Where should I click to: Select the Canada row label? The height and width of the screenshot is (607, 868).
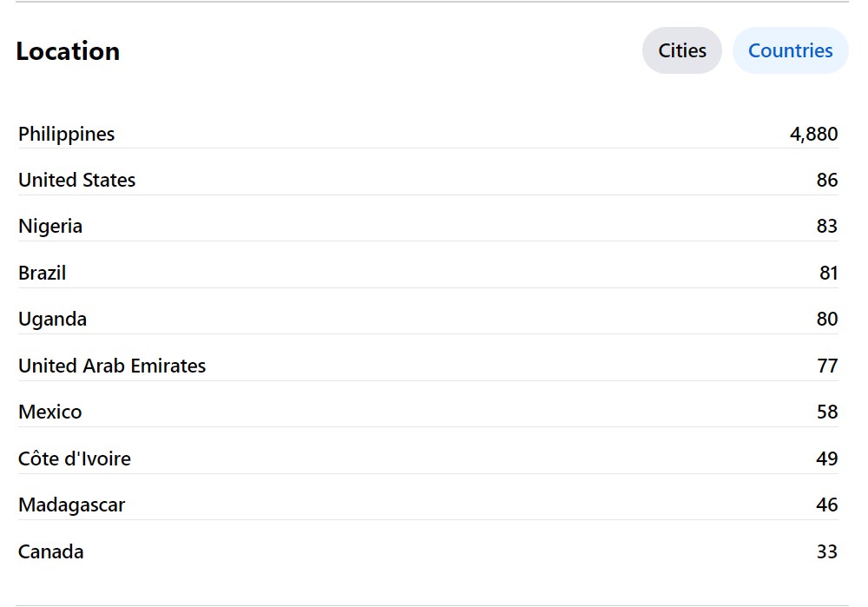click(x=51, y=551)
